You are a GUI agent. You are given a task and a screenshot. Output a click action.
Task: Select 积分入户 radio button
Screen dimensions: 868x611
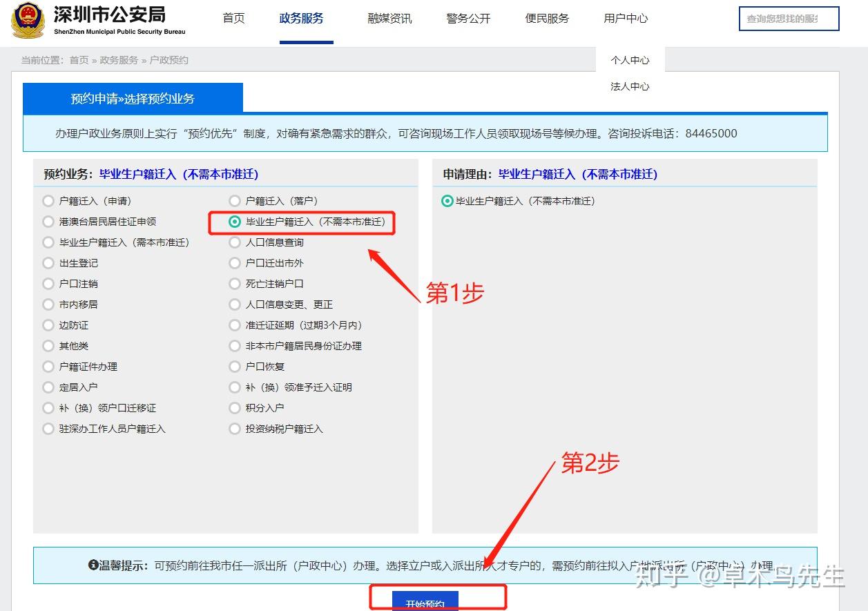(235, 408)
